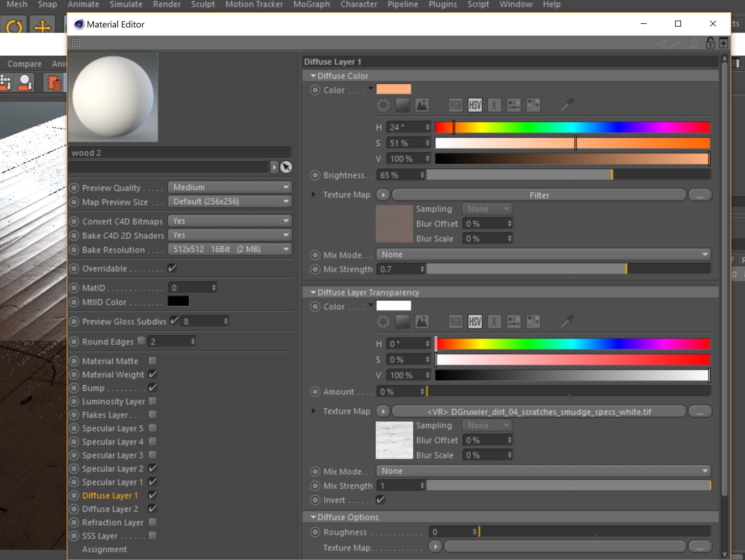Screen dimensions: 745x560
Task: Click the lock icon in the editor header
Action: pyautogui.click(x=710, y=43)
